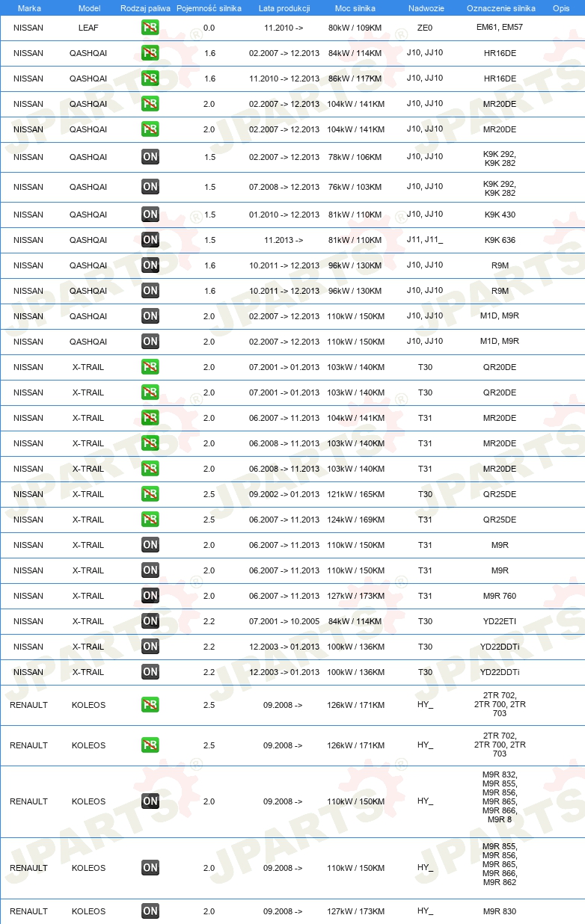Screen dimensions: 585x924
Task: Click the ON fuel icon in the M9R 760 row
Action: [150, 596]
